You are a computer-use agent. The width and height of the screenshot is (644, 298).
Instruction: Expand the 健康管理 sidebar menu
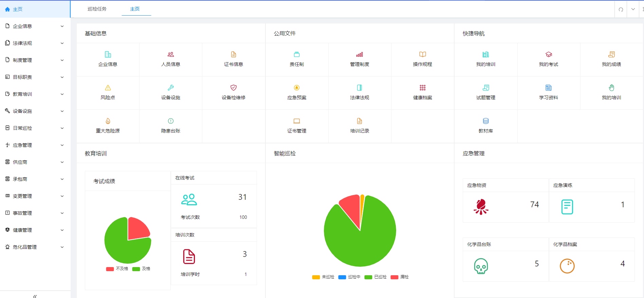click(x=35, y=230)
